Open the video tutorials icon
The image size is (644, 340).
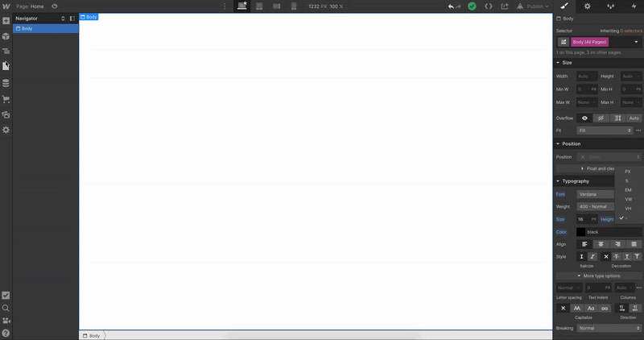pos(6,321)
